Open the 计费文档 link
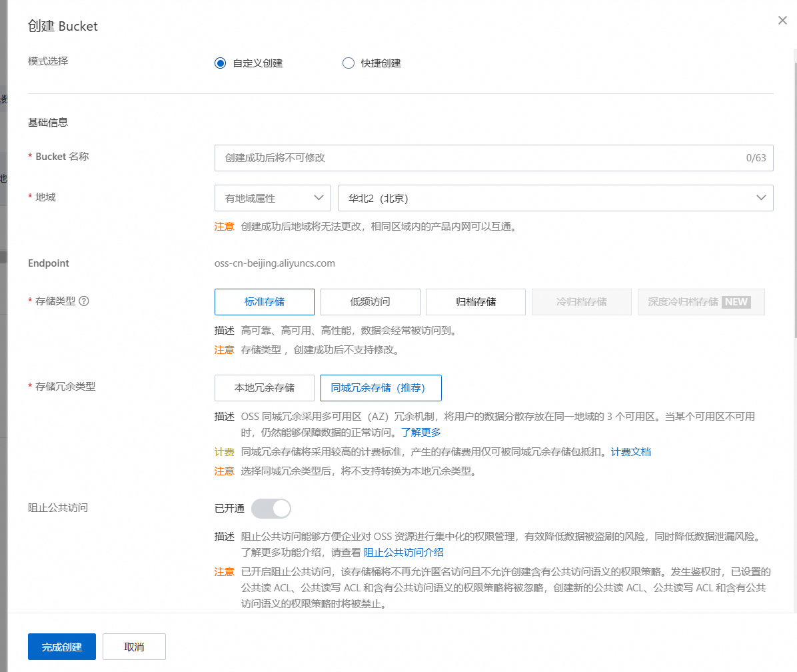 (631, 452)
